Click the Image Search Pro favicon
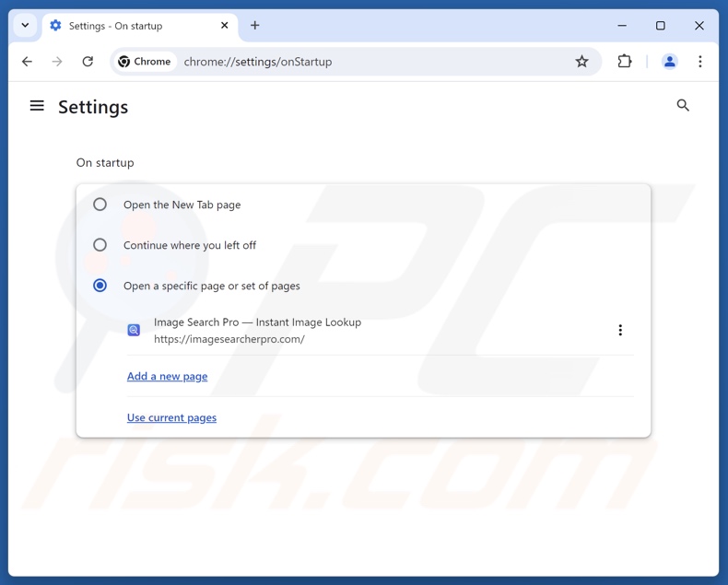This screenshot has width=728, height=585. (135, 330)
